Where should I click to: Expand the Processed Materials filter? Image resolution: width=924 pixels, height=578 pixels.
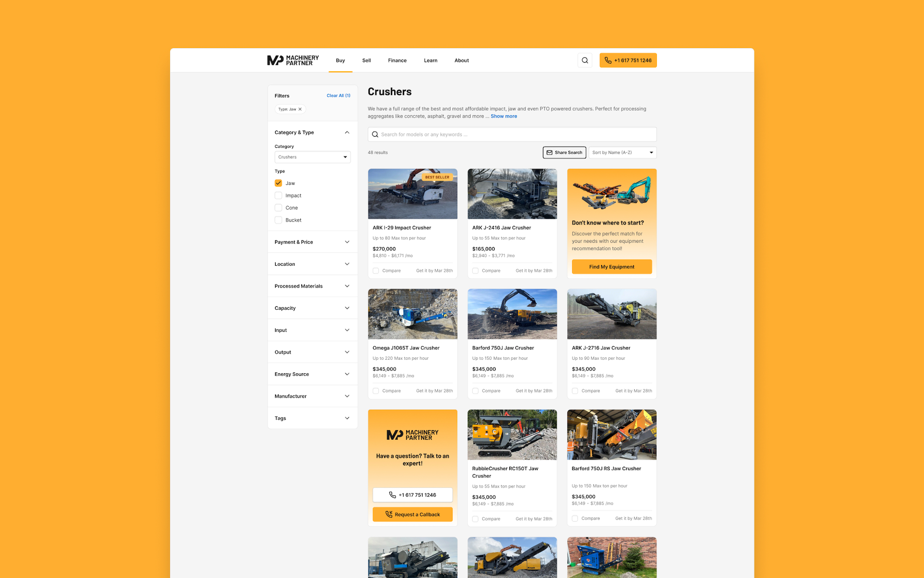coord(312,286)
